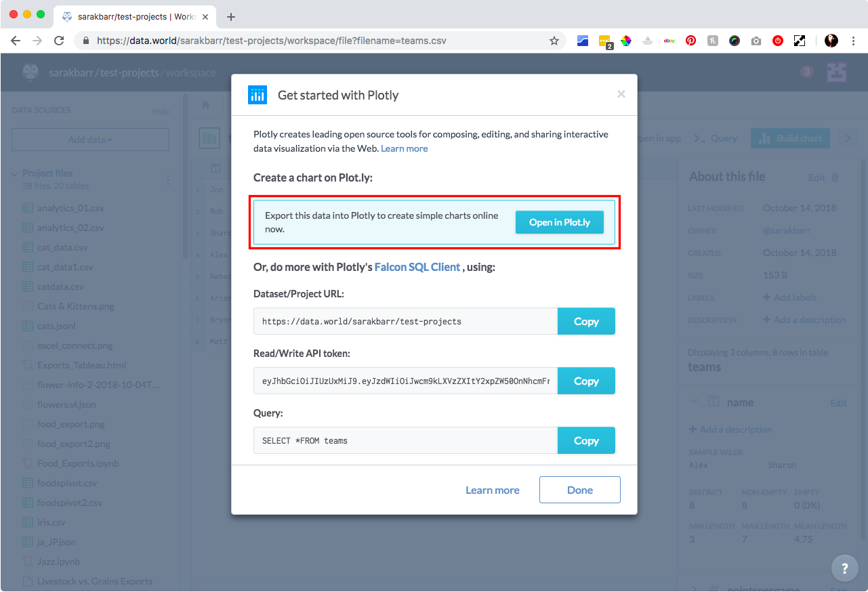
Task: Click Add a description under Labels
Action: 804,320
